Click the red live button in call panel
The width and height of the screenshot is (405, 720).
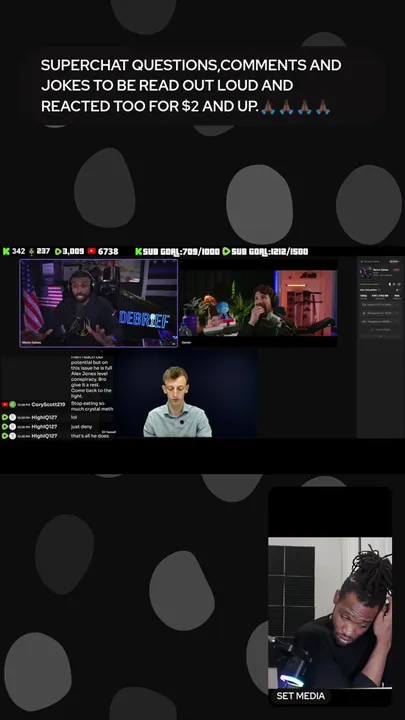[x=396, y=270]
